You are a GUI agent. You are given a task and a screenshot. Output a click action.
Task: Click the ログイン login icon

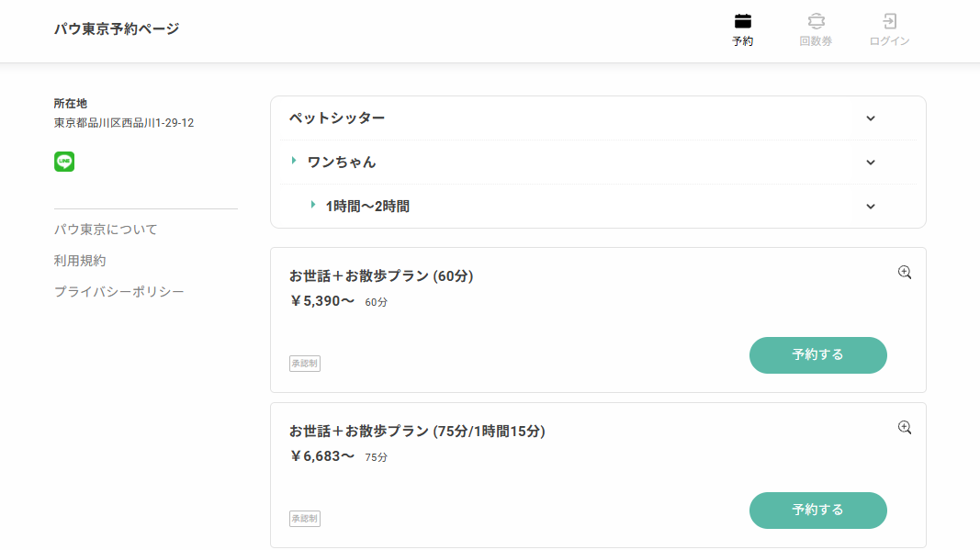tap(889, 21)
